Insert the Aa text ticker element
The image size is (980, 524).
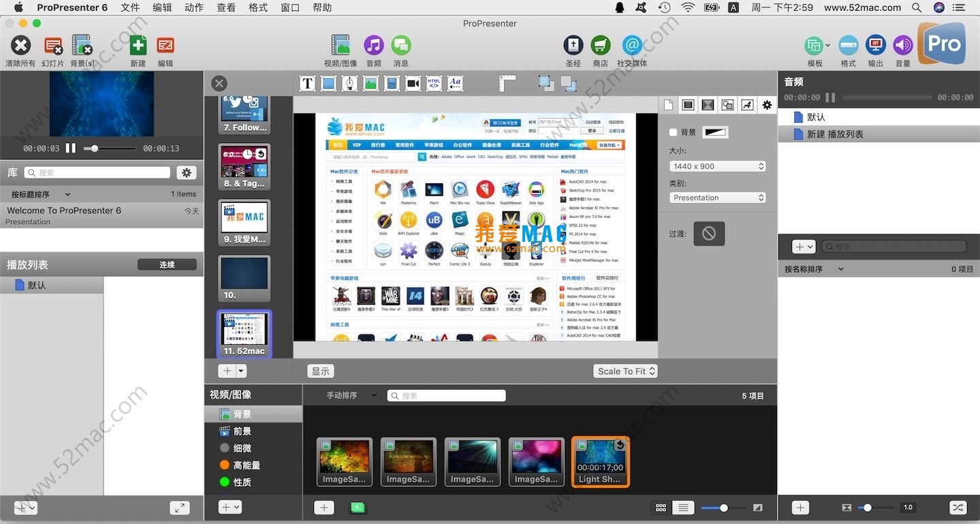pos(455,84)
